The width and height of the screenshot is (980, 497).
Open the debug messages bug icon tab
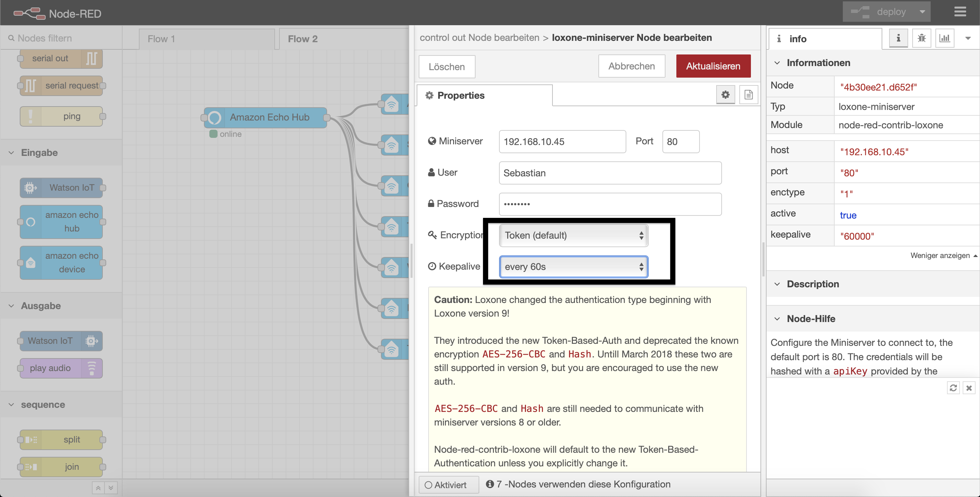click(921, 38)
